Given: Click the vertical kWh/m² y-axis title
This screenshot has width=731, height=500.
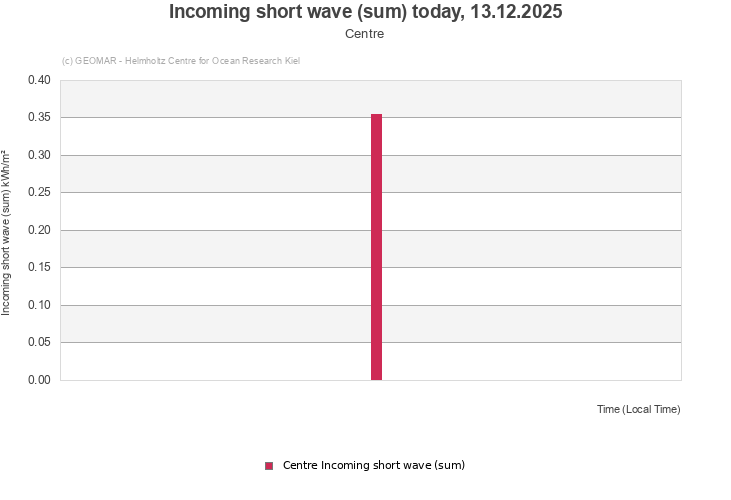Looking at the screenshot, I should tap(6, 231).
